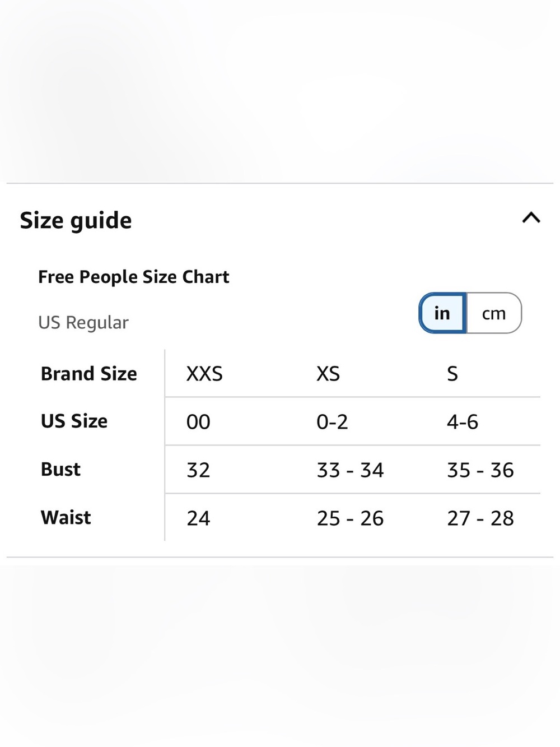Select the XS brand size column

328,374
